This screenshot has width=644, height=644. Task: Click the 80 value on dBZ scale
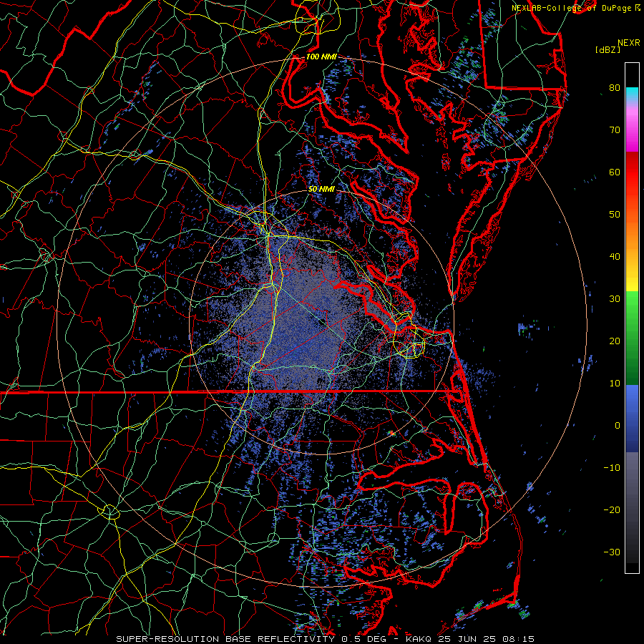(x=615, y=88)
